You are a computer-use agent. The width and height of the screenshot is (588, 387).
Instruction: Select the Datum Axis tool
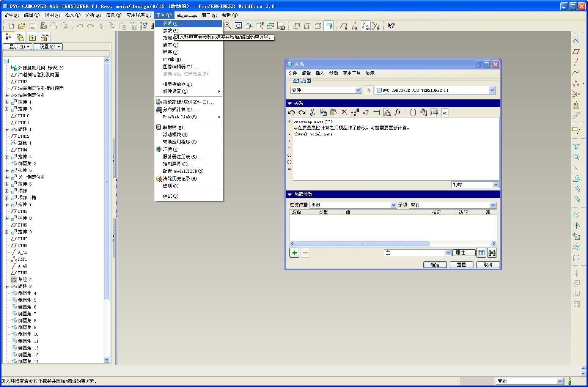[x=576, y=62]
